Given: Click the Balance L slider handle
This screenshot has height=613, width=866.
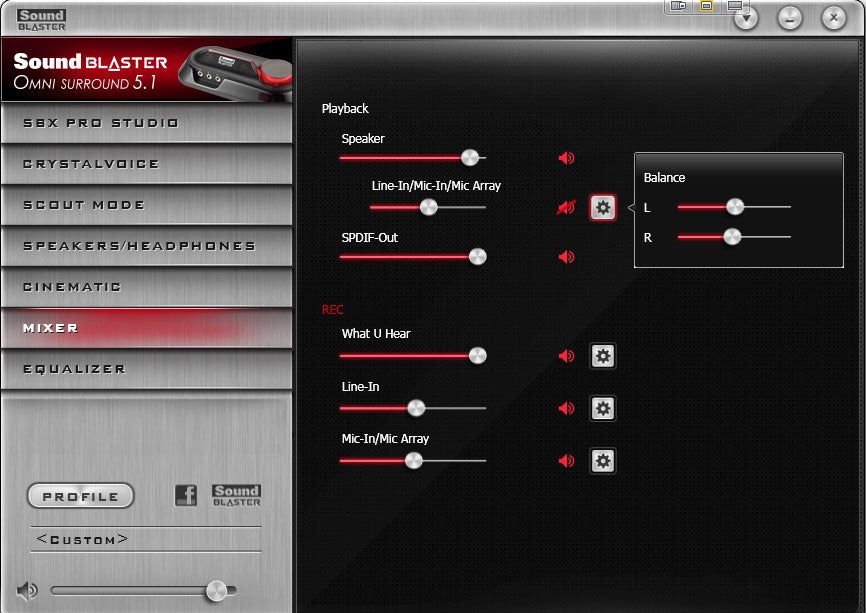Looking at the screenshot, I should pyautogui.click(x=735, y=207).
